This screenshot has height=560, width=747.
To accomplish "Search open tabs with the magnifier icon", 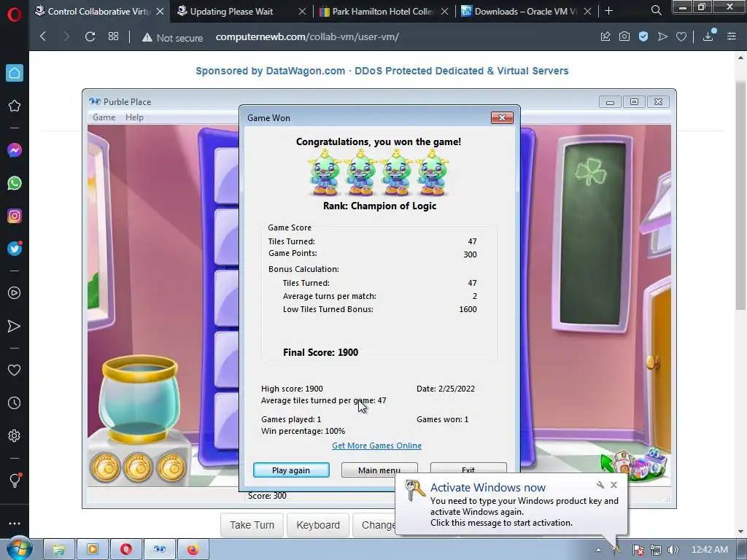I will [656, 10].
